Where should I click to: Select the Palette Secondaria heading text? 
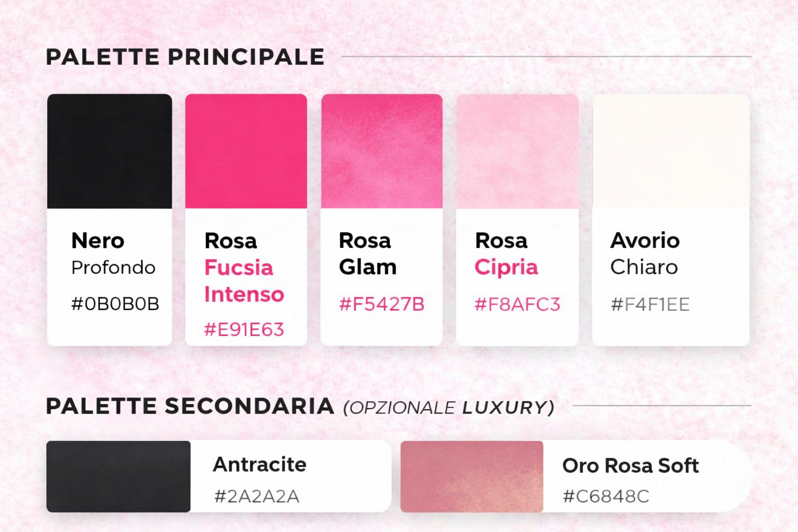pos(190,406)
